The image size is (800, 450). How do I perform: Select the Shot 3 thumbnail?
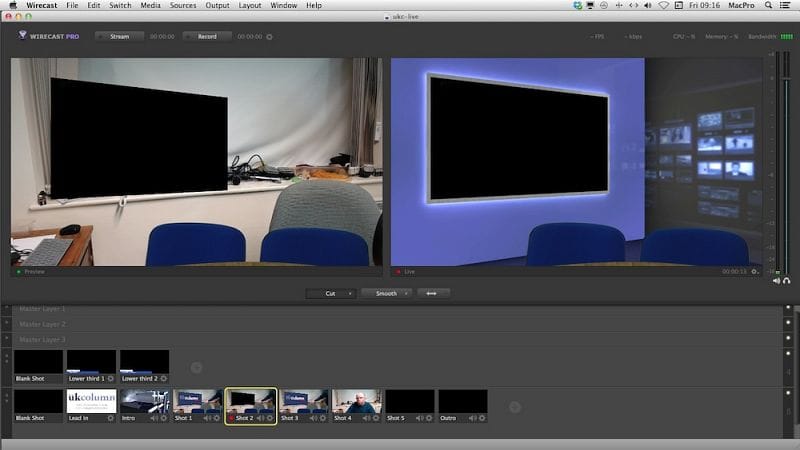304,402
